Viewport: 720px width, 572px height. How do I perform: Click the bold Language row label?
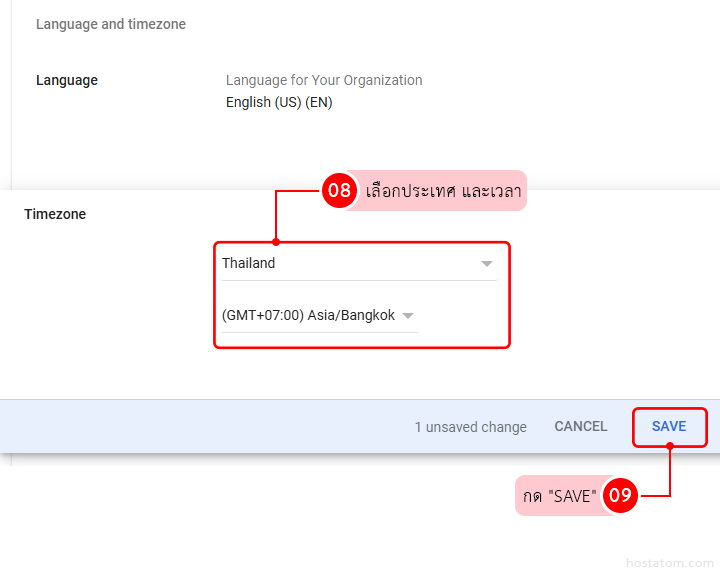[x=67, y=80]
